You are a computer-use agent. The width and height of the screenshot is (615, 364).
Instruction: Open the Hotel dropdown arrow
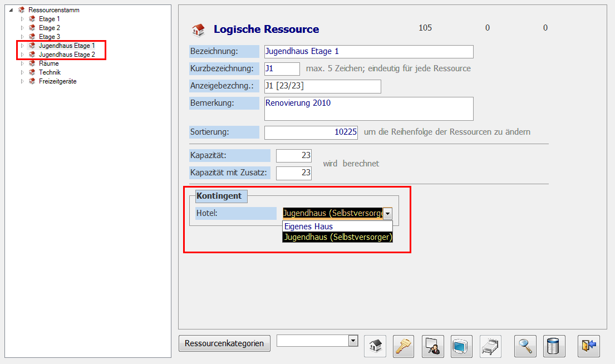[387, 214]
